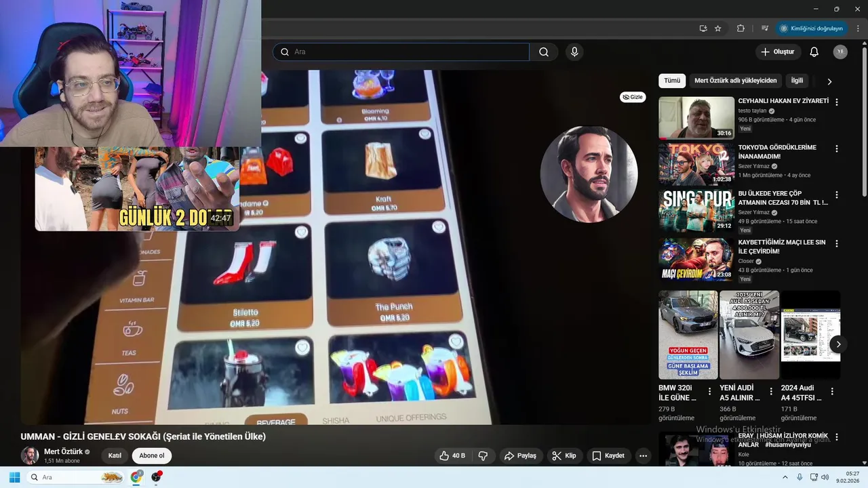The image size is (868, 488).
Task: Click the Abone ol subscribe button
Action: (x=151, y=455)
